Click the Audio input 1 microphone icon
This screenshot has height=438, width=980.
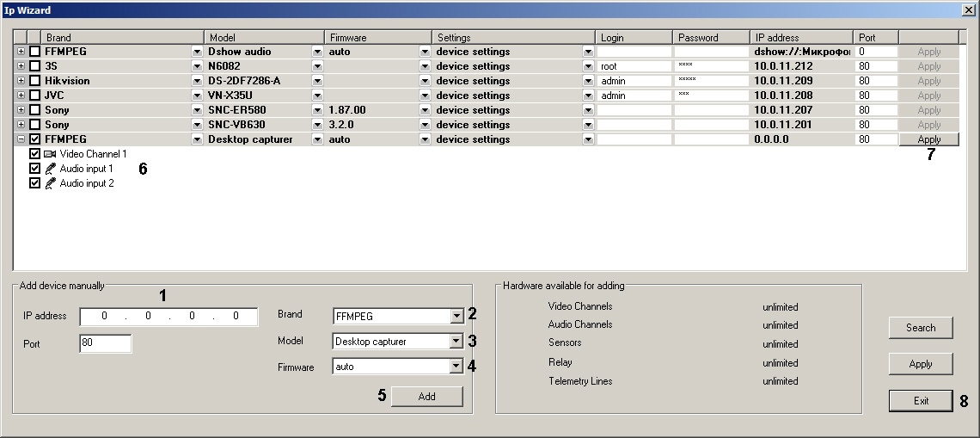point(50,169)
